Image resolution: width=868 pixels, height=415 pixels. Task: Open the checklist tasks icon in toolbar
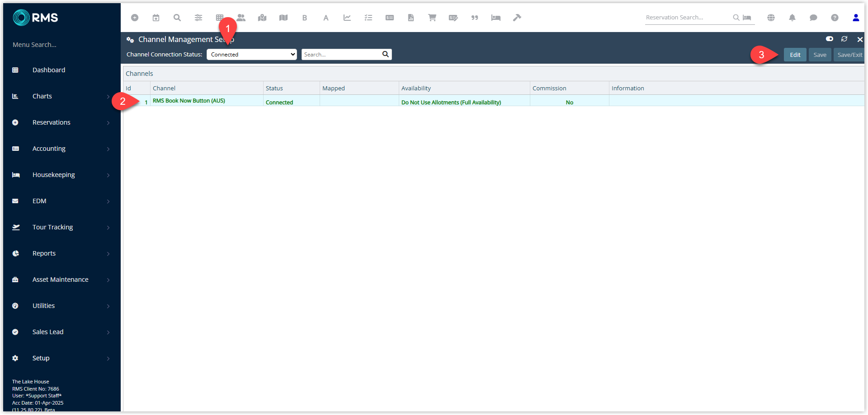pyautogui.click(x=368, y=18)
